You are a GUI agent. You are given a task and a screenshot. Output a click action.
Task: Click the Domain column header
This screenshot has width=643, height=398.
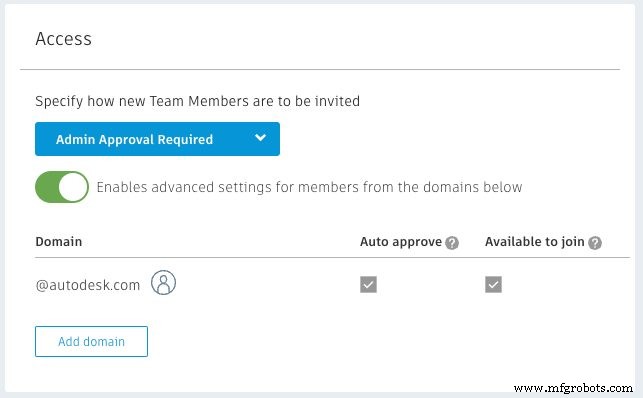pyautogui.click(x=59, y=242)
